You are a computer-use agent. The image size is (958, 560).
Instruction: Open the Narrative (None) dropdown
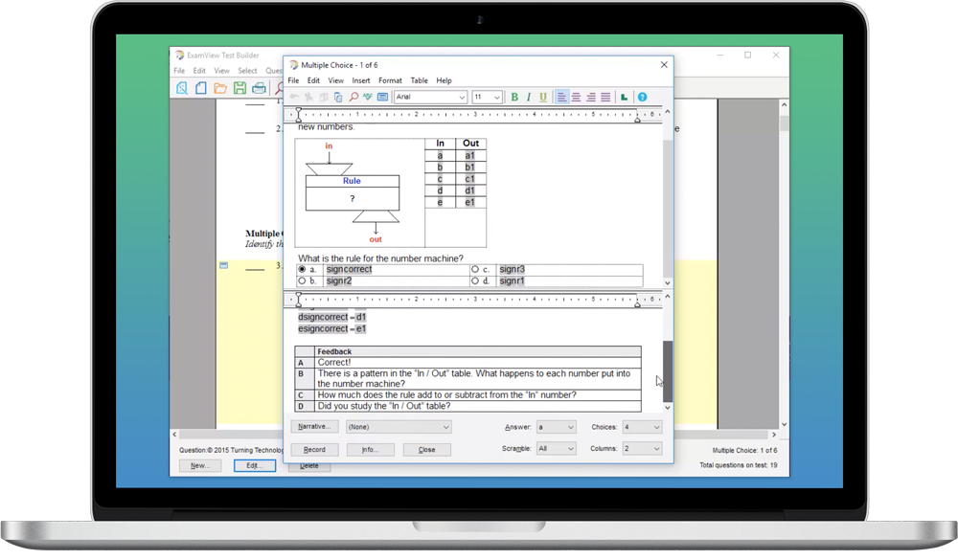(399, 427)
